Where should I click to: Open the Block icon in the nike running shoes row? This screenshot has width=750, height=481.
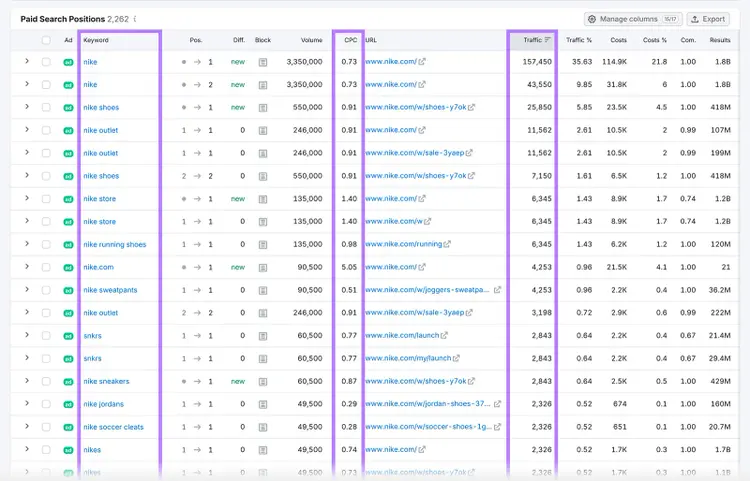click(x=263, y=245)
